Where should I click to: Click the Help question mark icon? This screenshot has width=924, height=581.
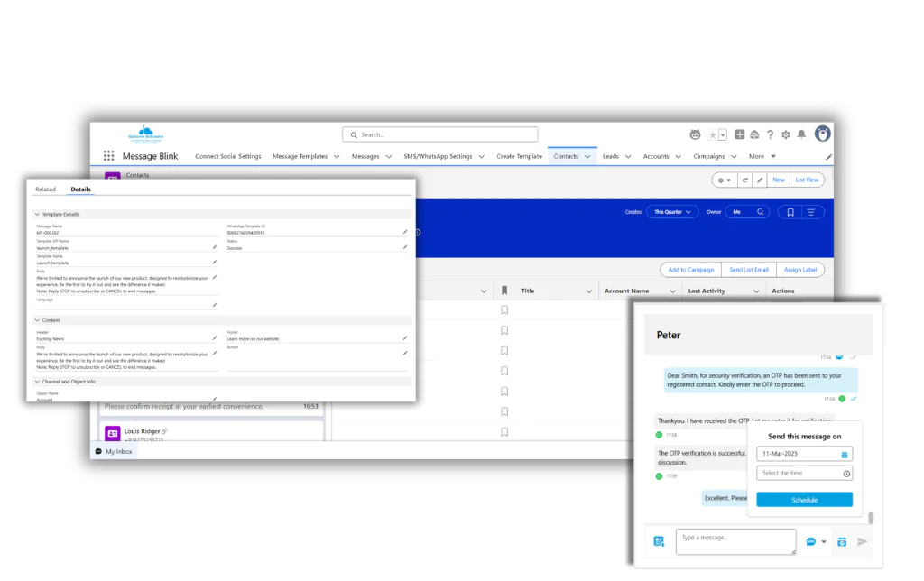click(770, 134)
